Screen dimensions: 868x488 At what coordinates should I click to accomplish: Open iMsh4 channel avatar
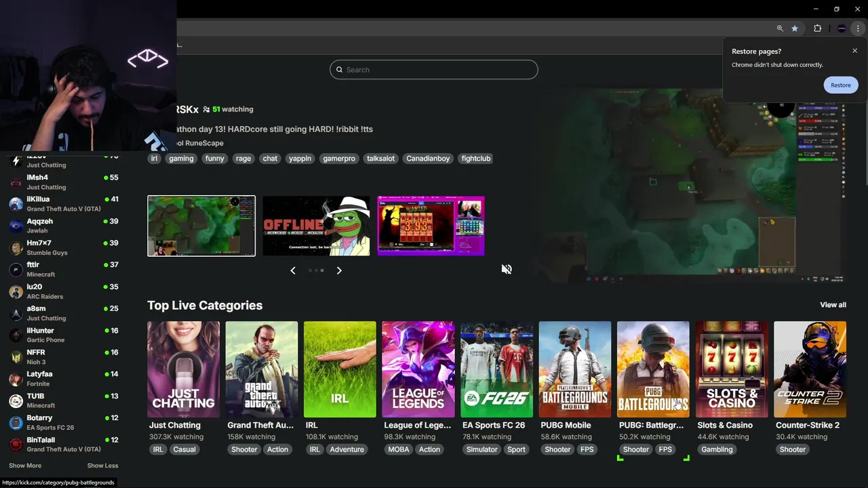pyautogui.click(x=16, y=182)
